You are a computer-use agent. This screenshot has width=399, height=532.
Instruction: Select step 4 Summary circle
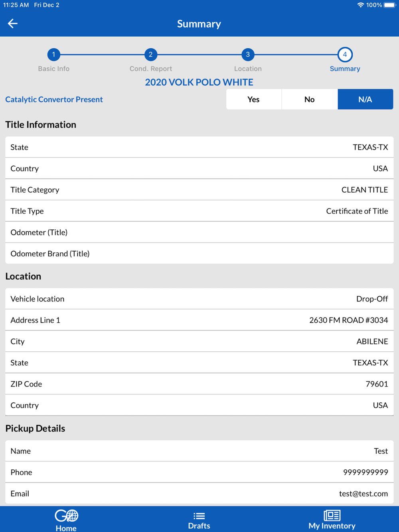coord(345,55)
